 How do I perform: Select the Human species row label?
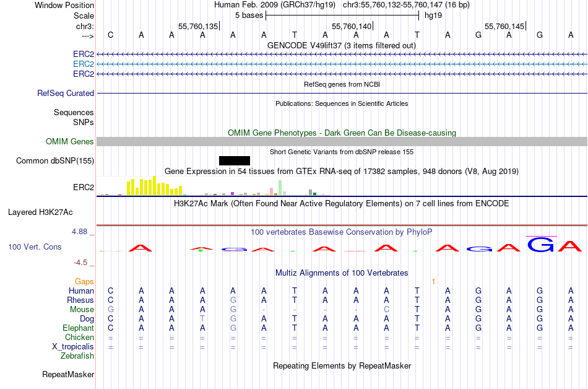click(x=81, y=291)
